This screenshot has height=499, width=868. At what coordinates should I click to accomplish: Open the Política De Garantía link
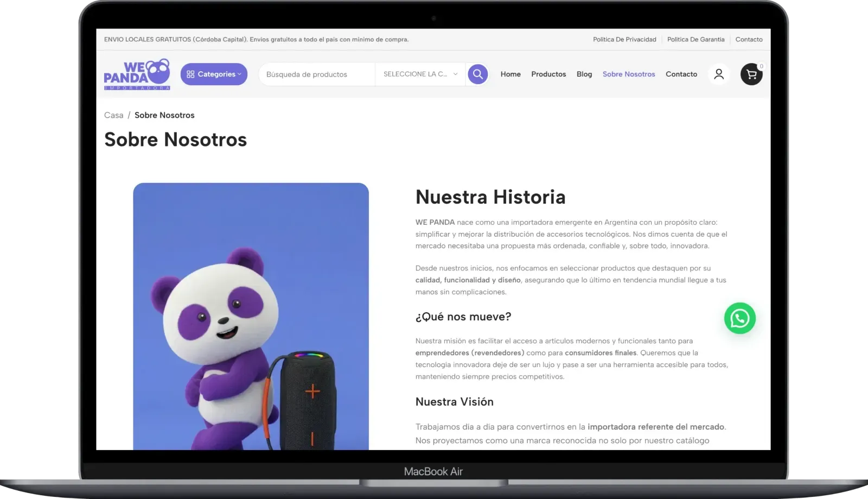(x=695, y=40)
